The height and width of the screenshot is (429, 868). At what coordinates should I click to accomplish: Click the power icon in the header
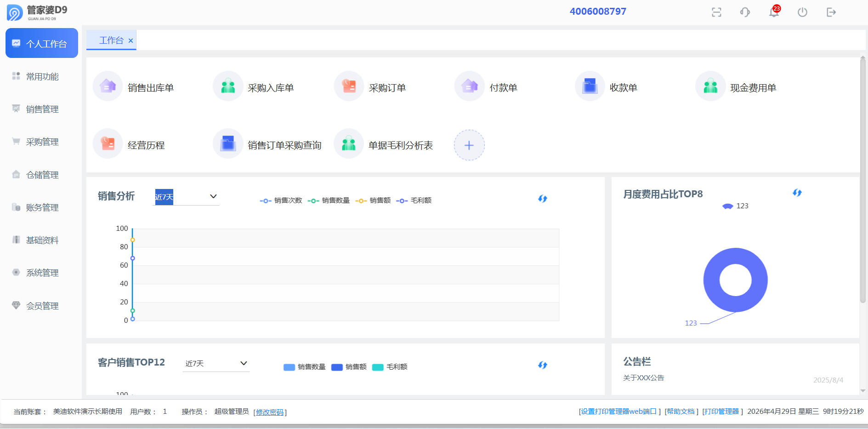click(802, 12)
